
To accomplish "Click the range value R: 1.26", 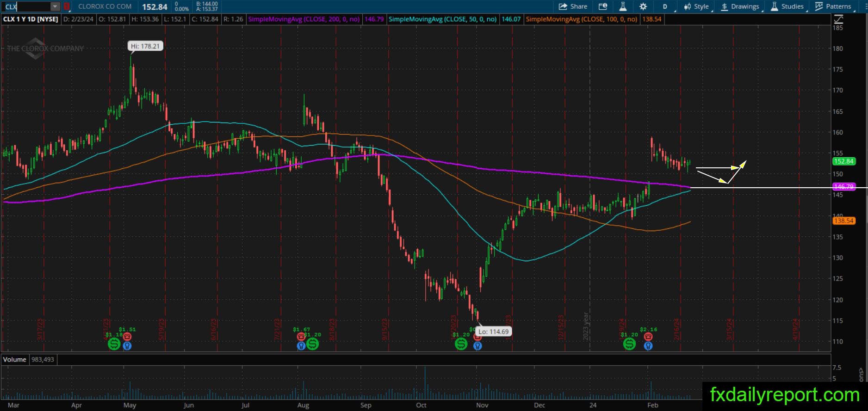I will [233, 19].
